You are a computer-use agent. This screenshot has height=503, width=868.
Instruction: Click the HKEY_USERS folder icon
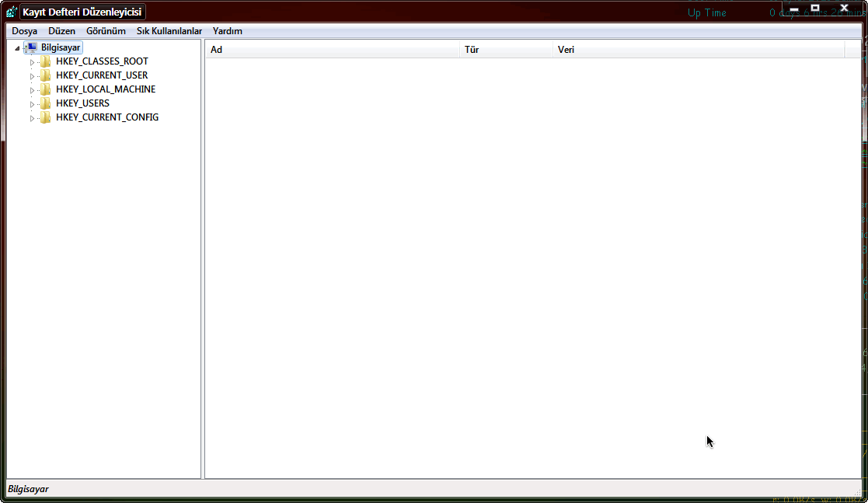[x=45, y=103]
